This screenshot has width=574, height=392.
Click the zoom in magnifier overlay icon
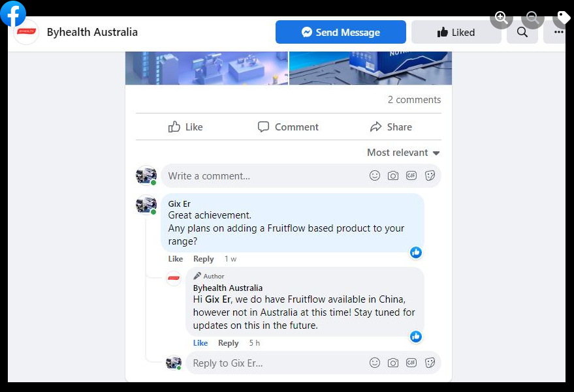[501, 17]
